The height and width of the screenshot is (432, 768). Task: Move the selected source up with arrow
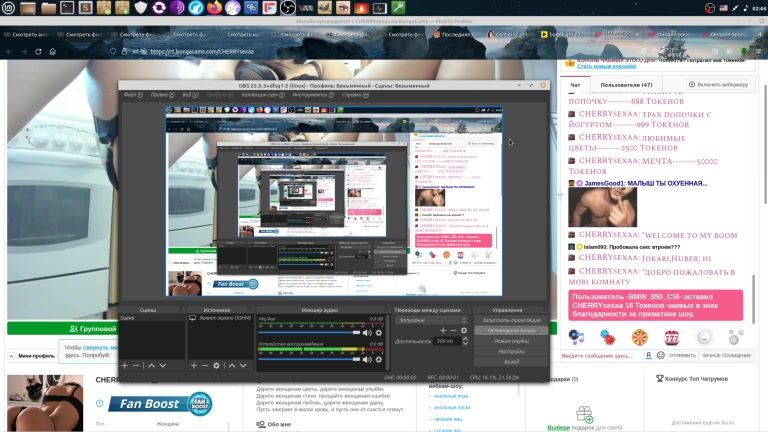click(x=231, y=366)
